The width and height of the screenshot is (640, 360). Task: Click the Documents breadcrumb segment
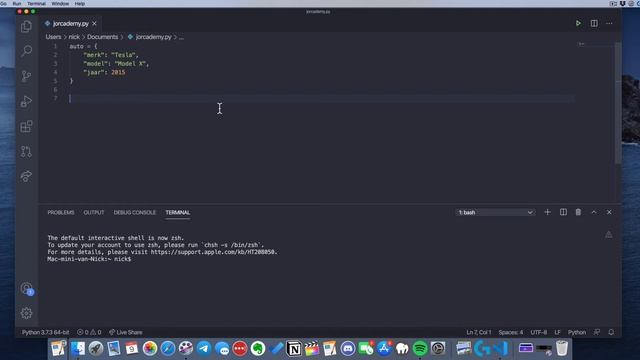(102, 37)
